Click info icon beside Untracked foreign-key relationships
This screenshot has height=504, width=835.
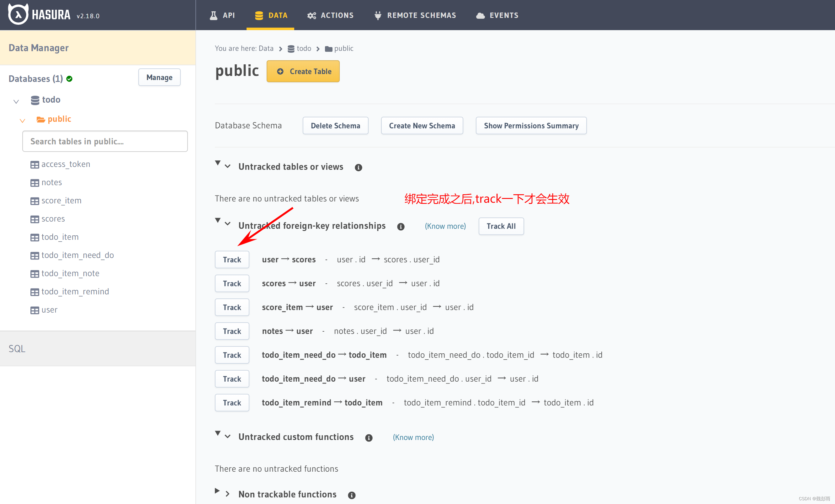(x=401, y=226)
